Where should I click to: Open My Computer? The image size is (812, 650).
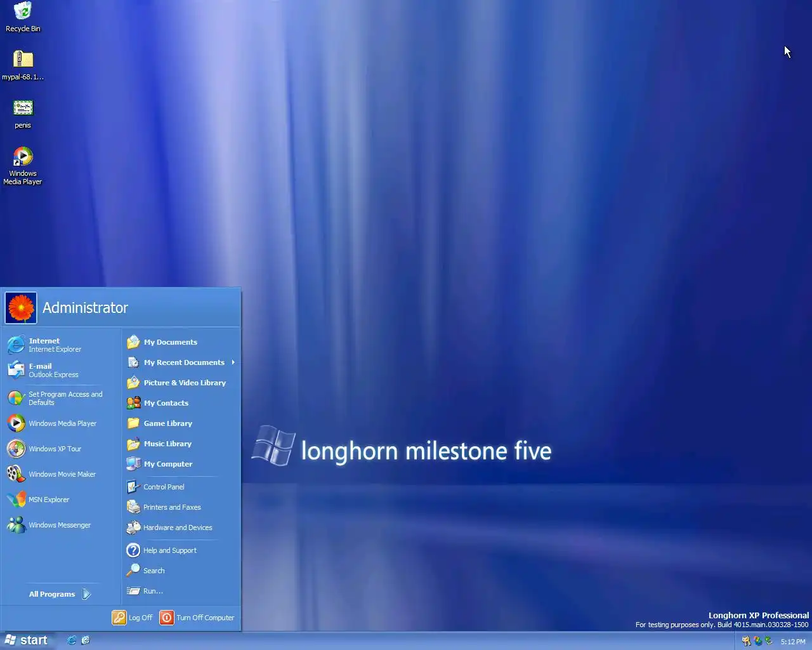pyautogui.click(x=181, y=464)
